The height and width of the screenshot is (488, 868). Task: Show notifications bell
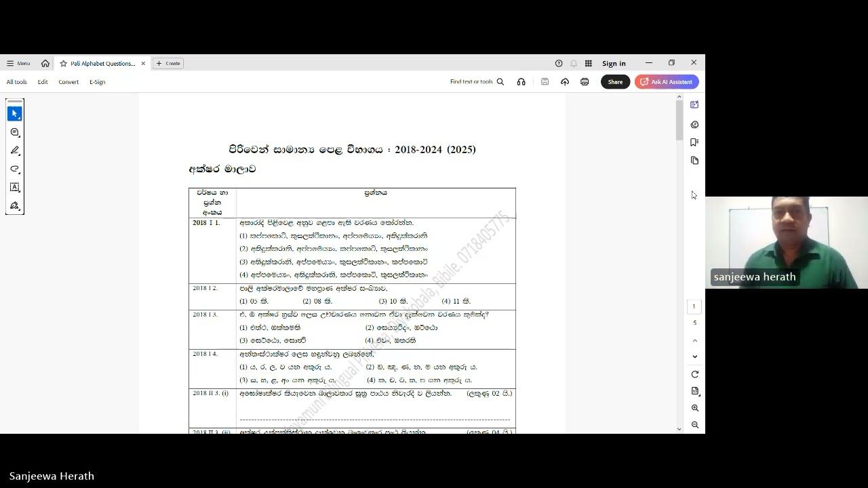(x=574, y=63)
